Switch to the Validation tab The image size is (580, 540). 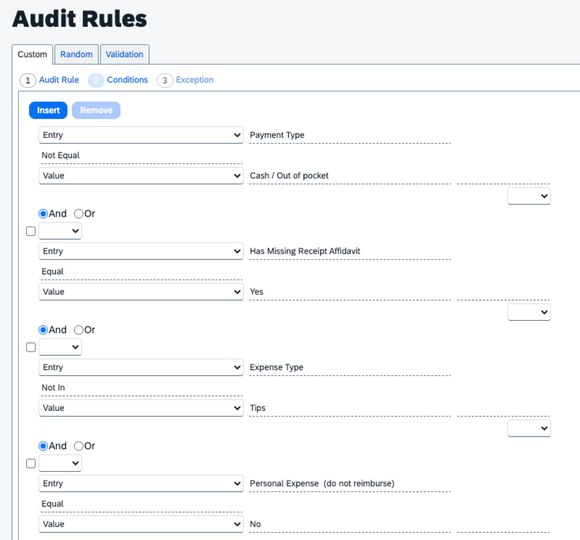[x=125, y=54]
